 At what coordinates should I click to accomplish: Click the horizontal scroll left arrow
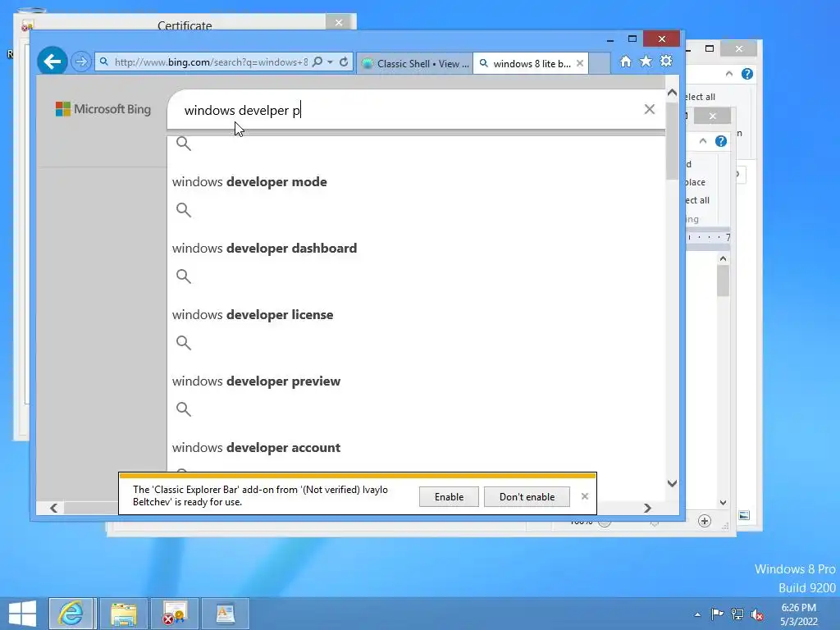point(53,508)
